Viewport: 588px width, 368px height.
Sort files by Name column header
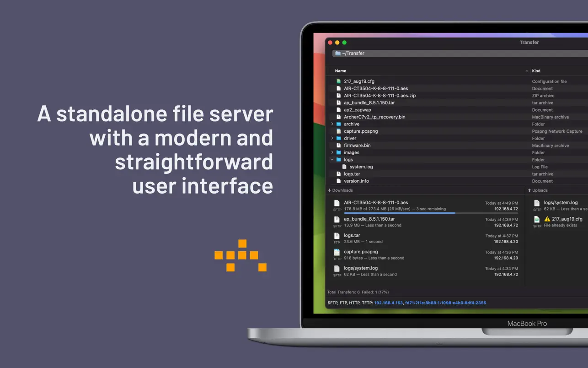[341, 71]
